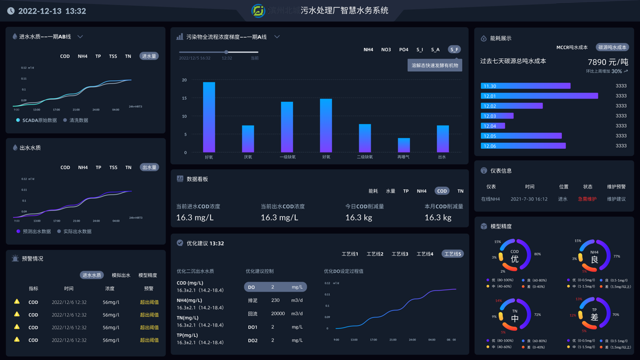Click the bar chart icon of 污染物全流程 panel
Viewport: 640px width, 360px height.
tap(180, 37)
